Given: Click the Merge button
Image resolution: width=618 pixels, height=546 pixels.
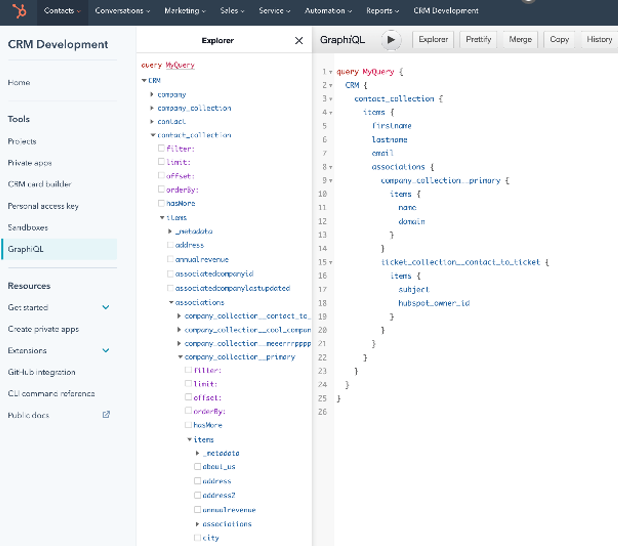Looking at the screenshot, I should click(x=520, y=39).
